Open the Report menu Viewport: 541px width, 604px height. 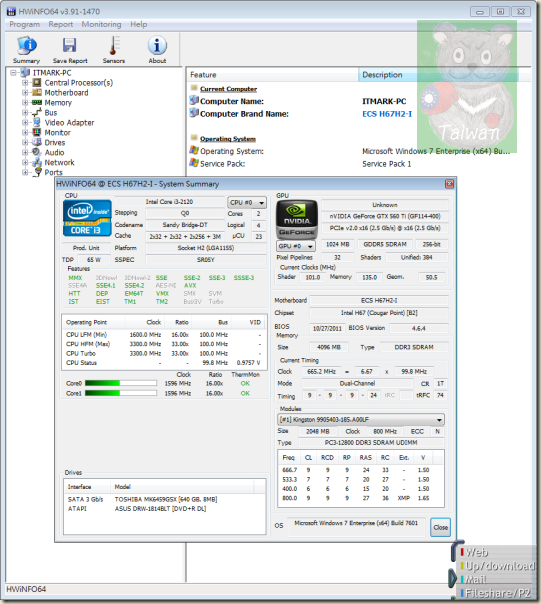tap(60, 24)
